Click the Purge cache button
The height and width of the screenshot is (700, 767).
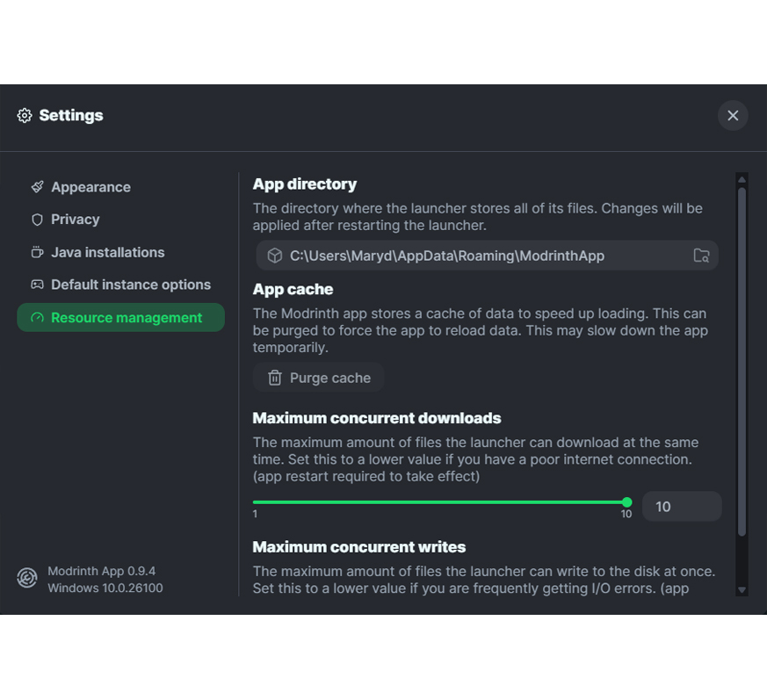pyautogui.click(x=318, y=378)
